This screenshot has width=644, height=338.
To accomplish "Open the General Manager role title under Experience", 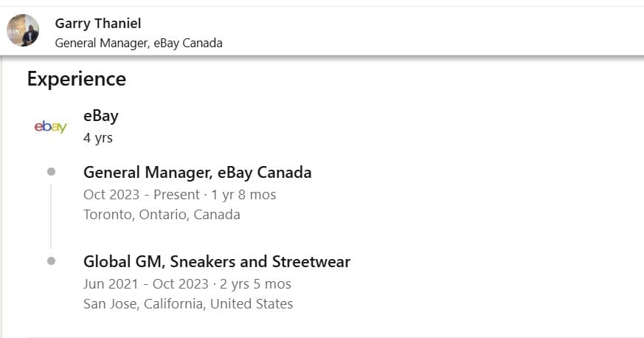I will [x=198, y=173].
